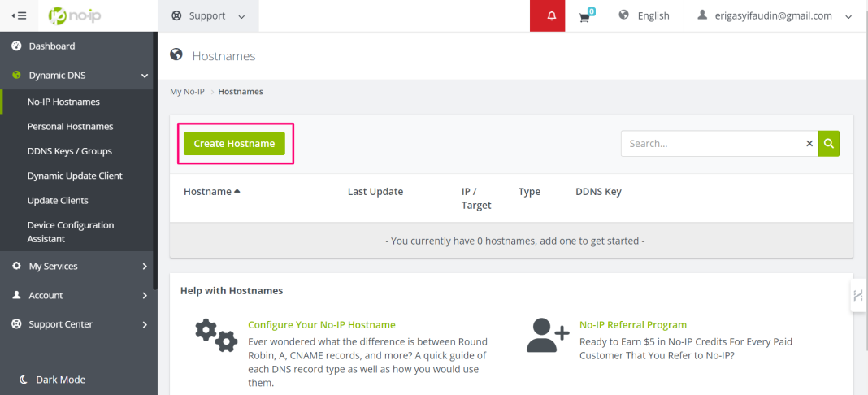Screen dimensions: 868x395
Task: Click the red notification bell icon
Action: click(552, 16)
